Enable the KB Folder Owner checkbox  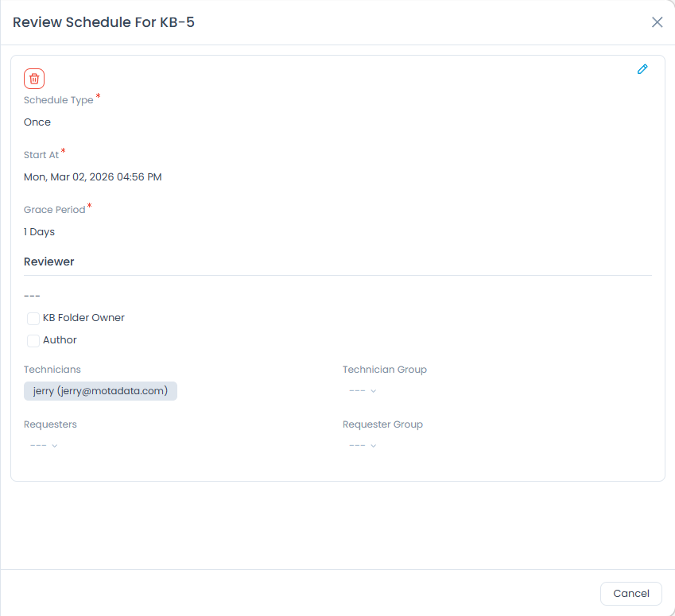pyautogui.click(x=33, y=319)
